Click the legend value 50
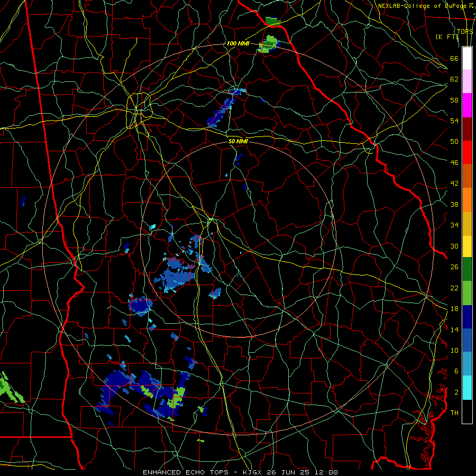This screenshot has height=476, width=476. [454, 141]
